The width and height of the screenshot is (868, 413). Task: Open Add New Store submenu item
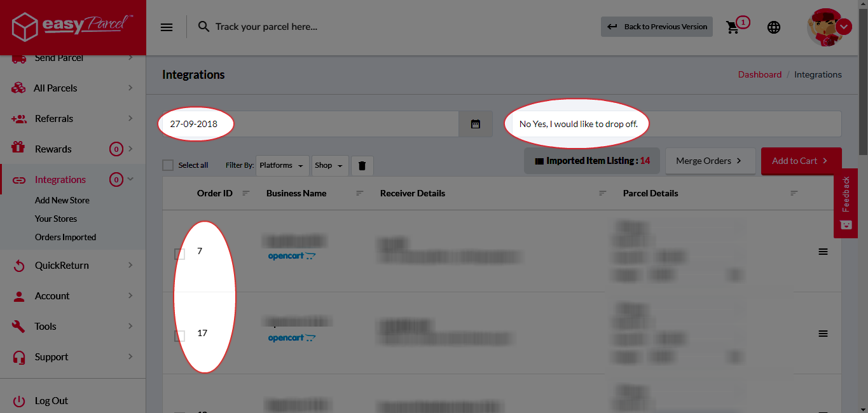click(x=62, y=200)
